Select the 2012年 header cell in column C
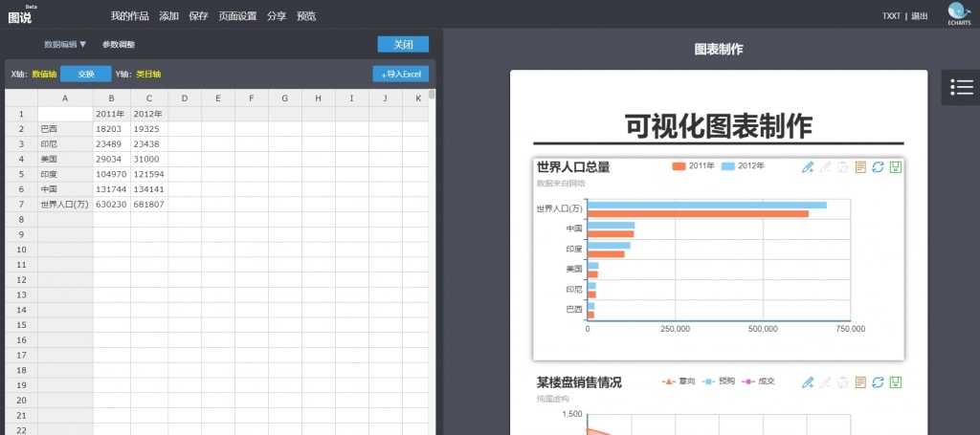 [148, 114]
